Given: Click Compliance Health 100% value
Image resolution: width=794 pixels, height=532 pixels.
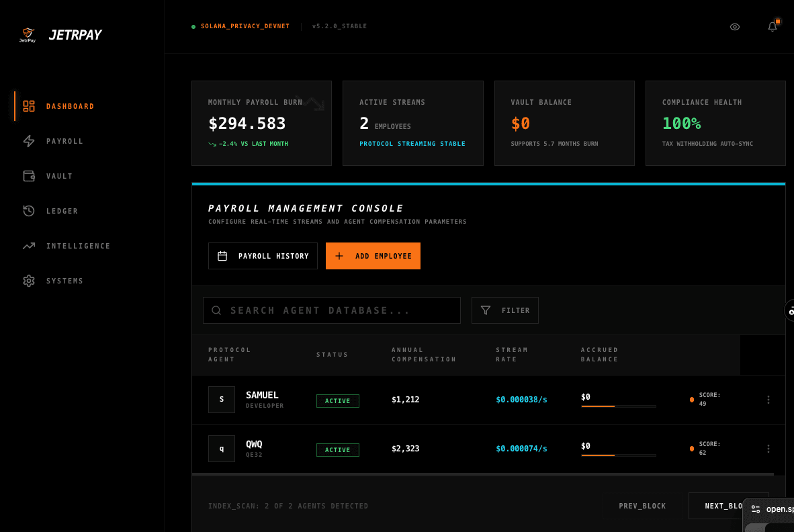Looking at the screenshot, I should pos(682,123).
